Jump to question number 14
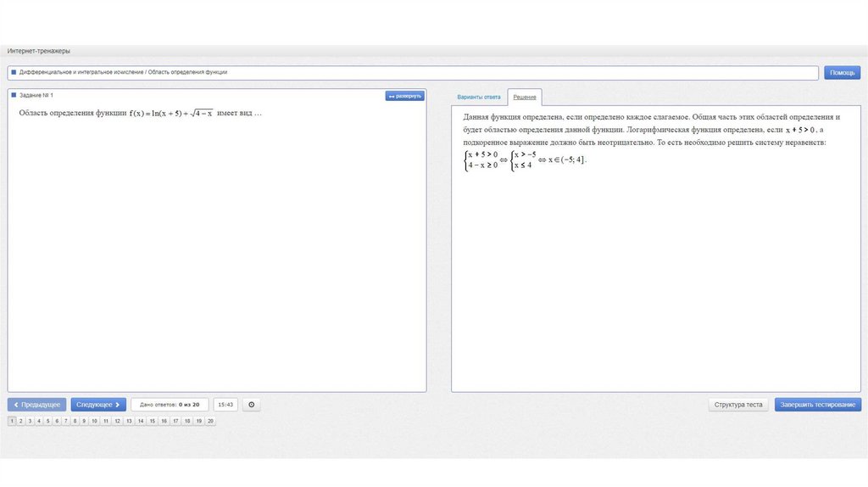 point(141,421)
